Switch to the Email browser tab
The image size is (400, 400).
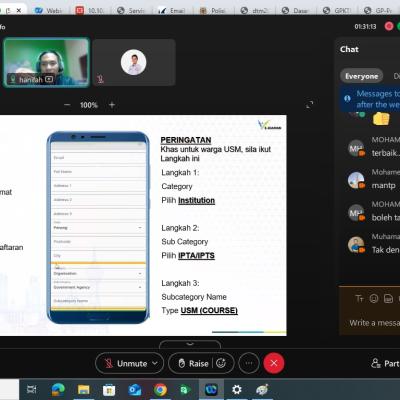tap(172, 10)
